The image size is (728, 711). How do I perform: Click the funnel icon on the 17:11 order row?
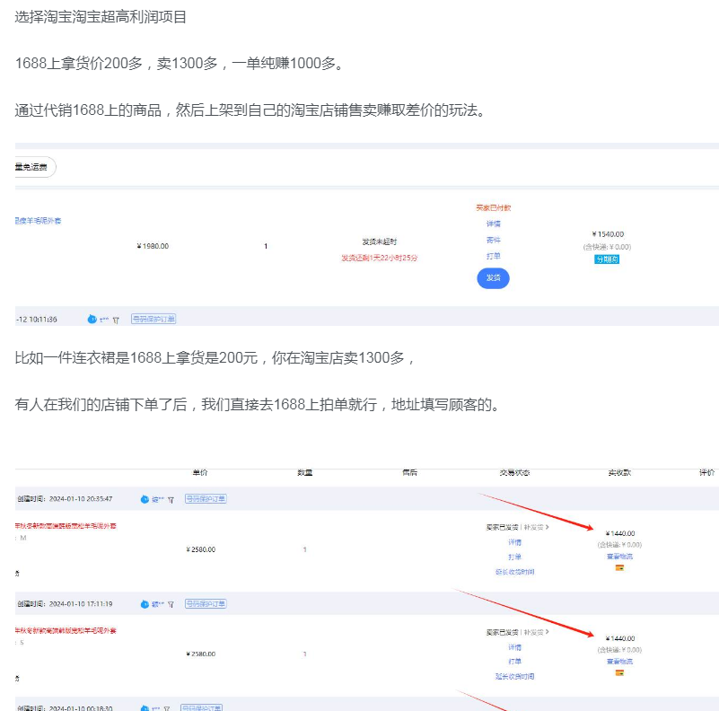(171, 603)
